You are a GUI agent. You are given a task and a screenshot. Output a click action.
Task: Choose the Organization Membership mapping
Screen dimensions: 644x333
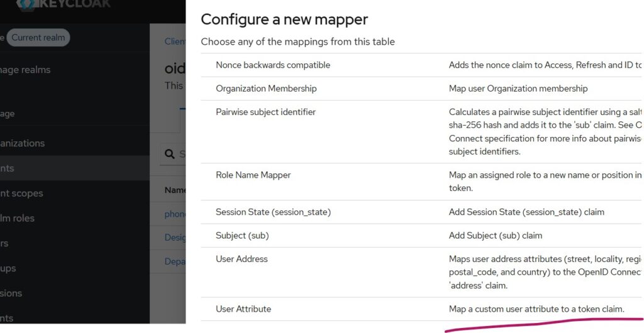pos(266,89)
